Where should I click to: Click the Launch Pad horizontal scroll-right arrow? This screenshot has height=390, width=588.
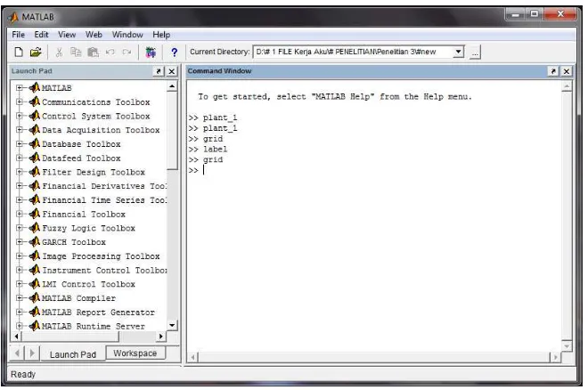click(161, 336)
